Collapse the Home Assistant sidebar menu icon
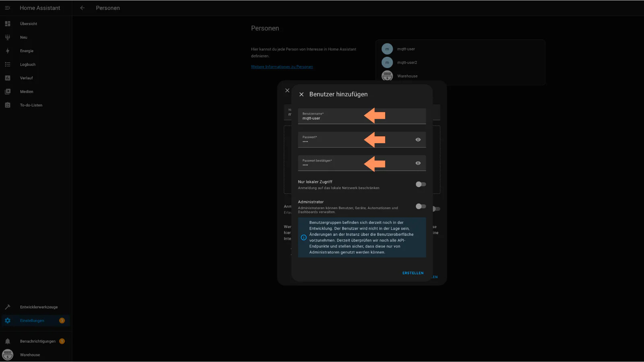This screenshot has height=362, width=644. 8,8
